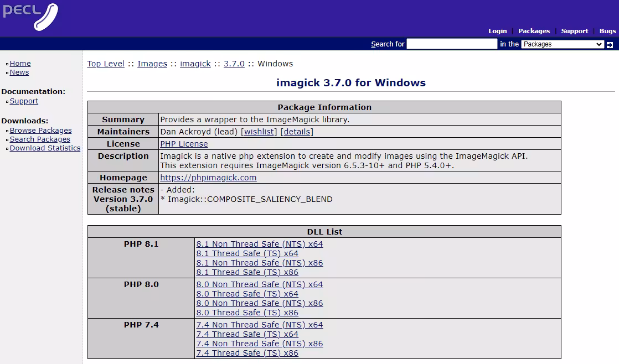The height and width of the screenshot is (364, 619).
Task: Click the 'Windows' breadcrumb text
Action: click(x=275, y=64)
